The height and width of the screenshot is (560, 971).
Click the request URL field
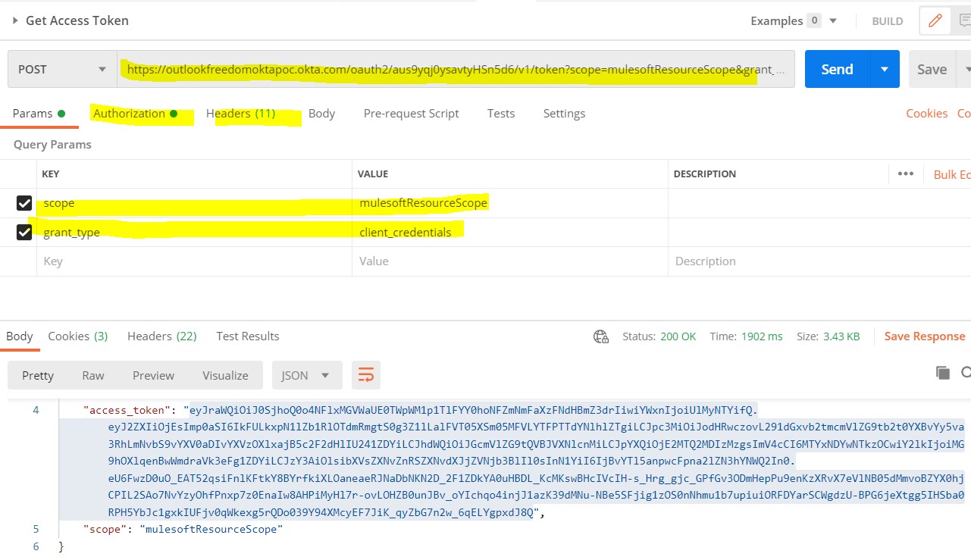pos(456,69)
